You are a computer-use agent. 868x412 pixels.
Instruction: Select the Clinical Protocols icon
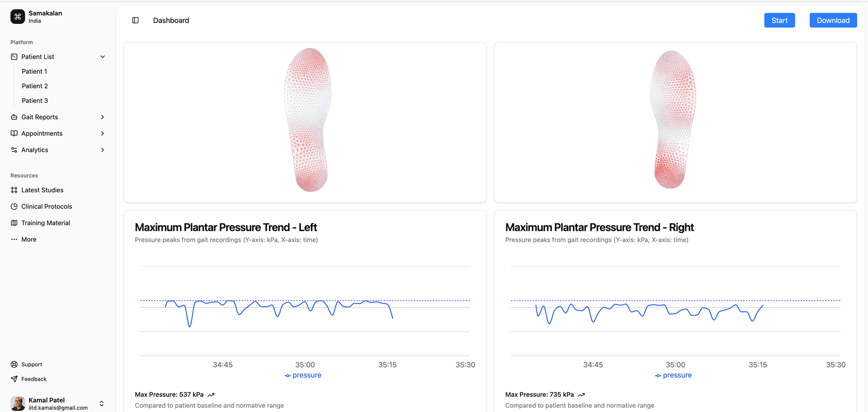click(x=14, y=206)
